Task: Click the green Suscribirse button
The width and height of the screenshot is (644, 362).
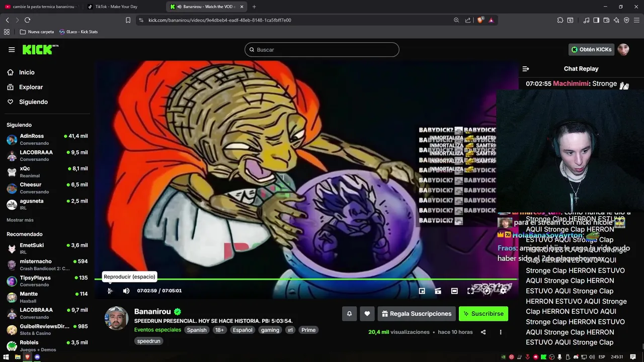Action: [x=484, y=314]
